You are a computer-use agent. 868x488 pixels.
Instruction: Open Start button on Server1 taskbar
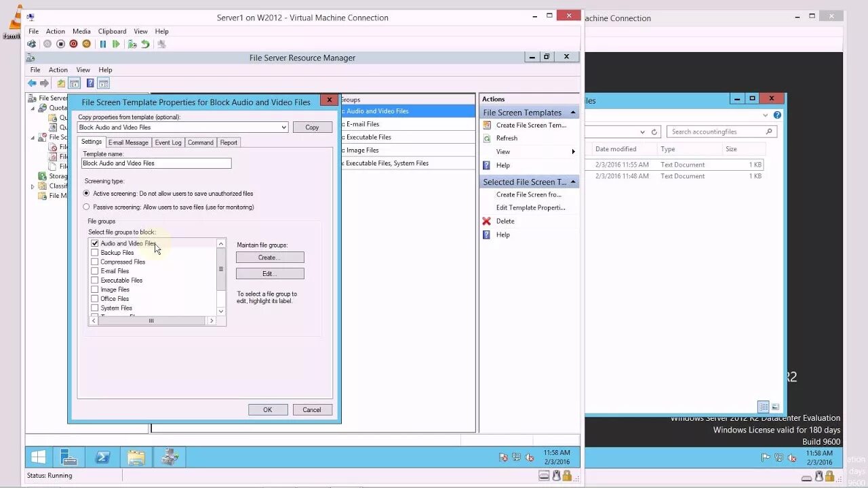39,457
